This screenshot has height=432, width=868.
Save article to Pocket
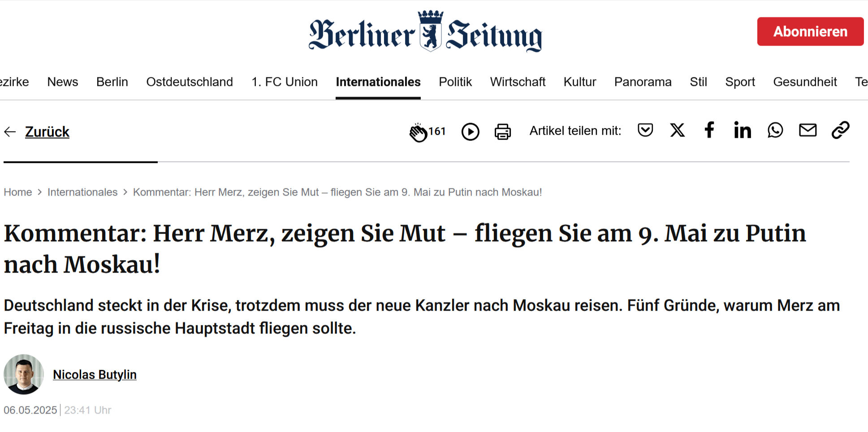coord(645,130)
